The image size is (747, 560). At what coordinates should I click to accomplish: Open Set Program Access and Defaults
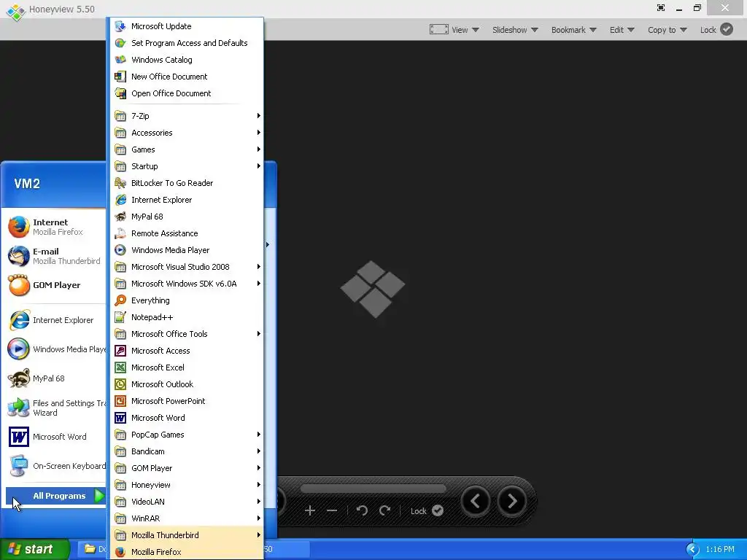tap(187, 43)
